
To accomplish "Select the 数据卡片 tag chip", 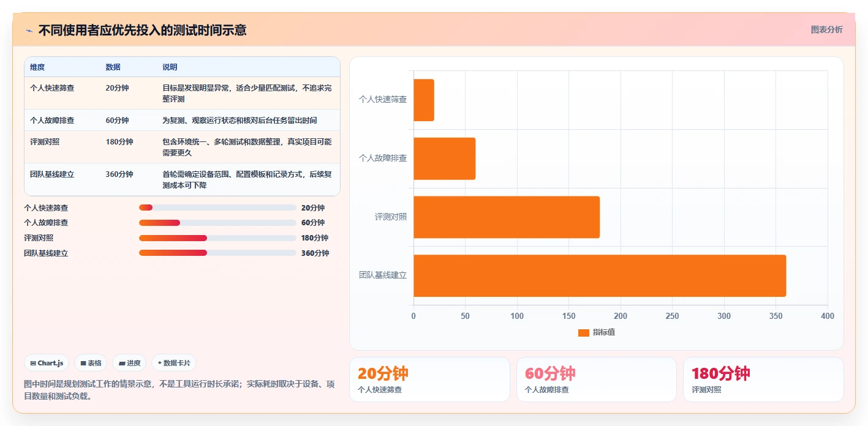I will point(174,363).
